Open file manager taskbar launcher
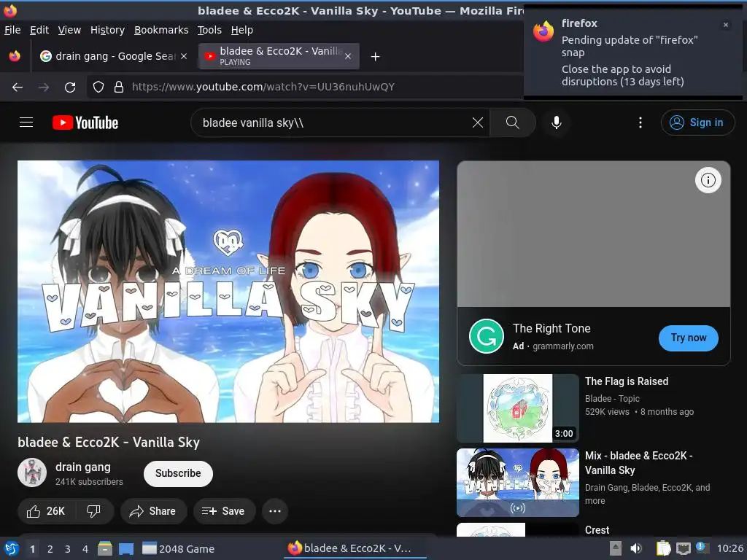The height and width of the screenshot is (560, 747). (x=105, y=548)
